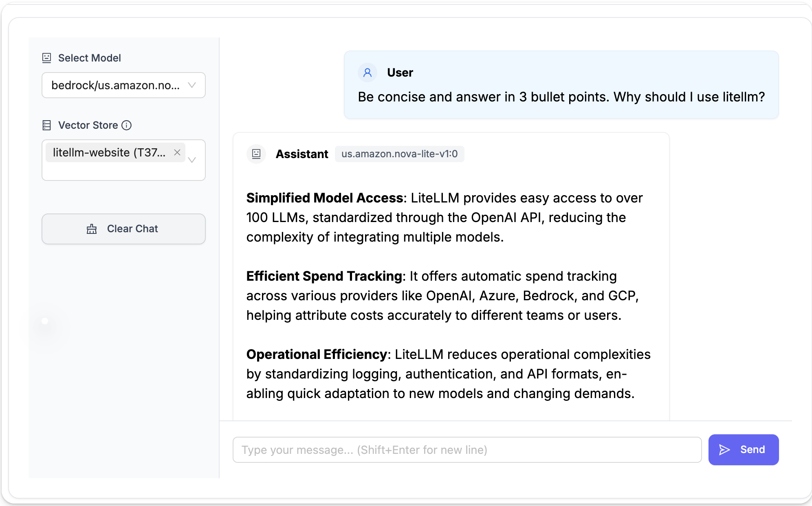
Task: Click the user message about litellm
Action: point(561,97)
